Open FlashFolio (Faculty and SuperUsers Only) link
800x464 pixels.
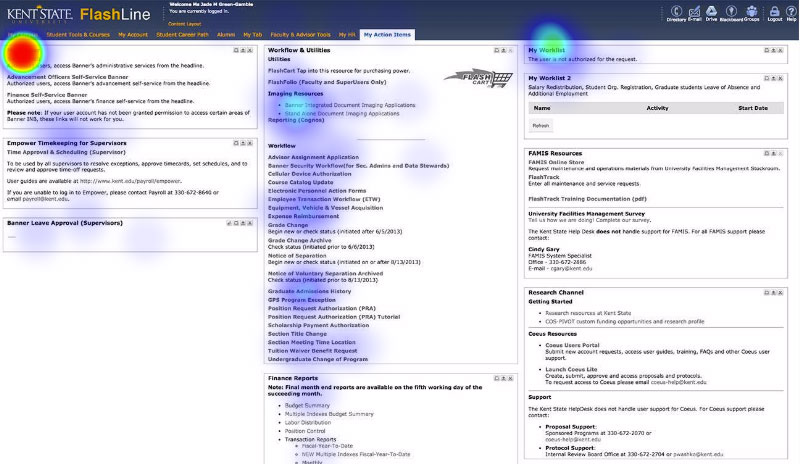click(327, 82)
